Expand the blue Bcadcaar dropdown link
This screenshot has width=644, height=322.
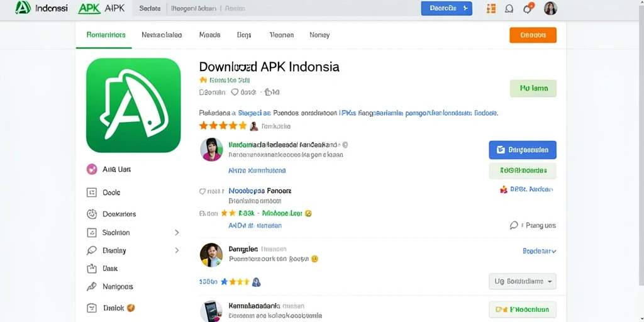pyautogui.click(x=539, y=250)
